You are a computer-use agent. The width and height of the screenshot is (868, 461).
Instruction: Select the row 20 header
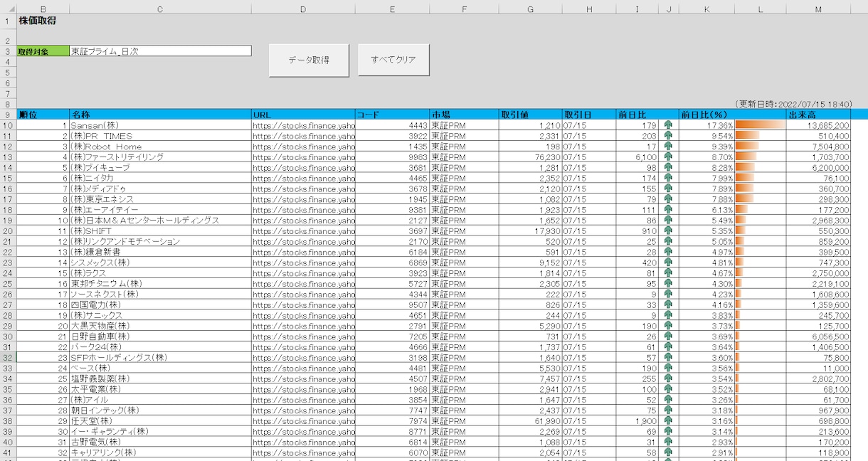tap(8, 231)
